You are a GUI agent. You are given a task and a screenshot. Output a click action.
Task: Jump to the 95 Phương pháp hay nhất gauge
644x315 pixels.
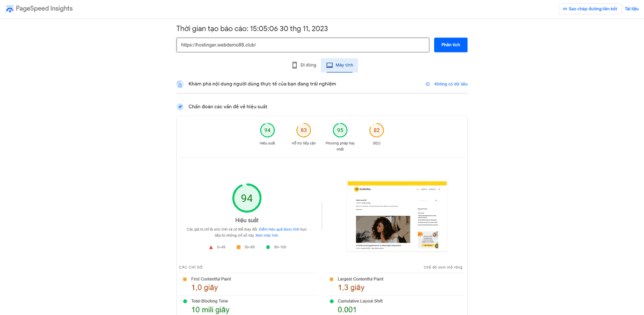click(340, 137)
